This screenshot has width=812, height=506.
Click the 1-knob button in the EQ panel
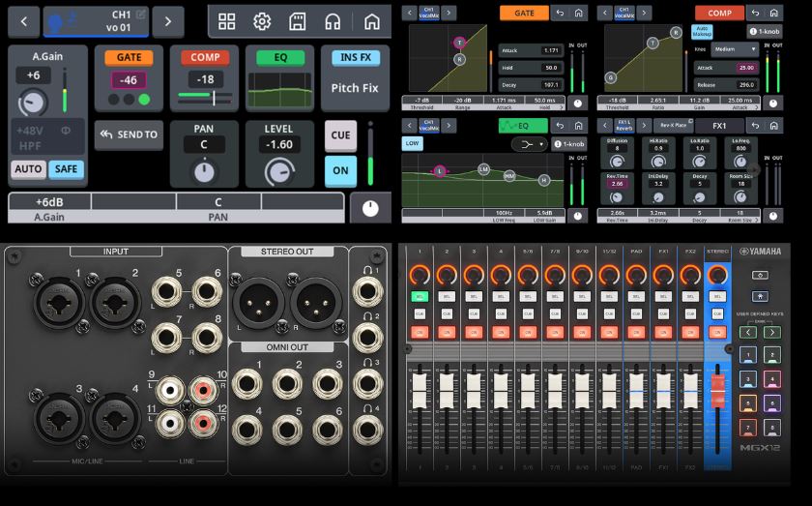567,144
